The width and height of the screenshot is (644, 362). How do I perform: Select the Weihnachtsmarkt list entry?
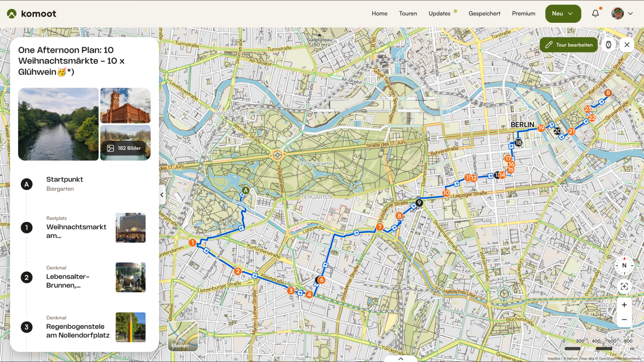tap(76, 227)
